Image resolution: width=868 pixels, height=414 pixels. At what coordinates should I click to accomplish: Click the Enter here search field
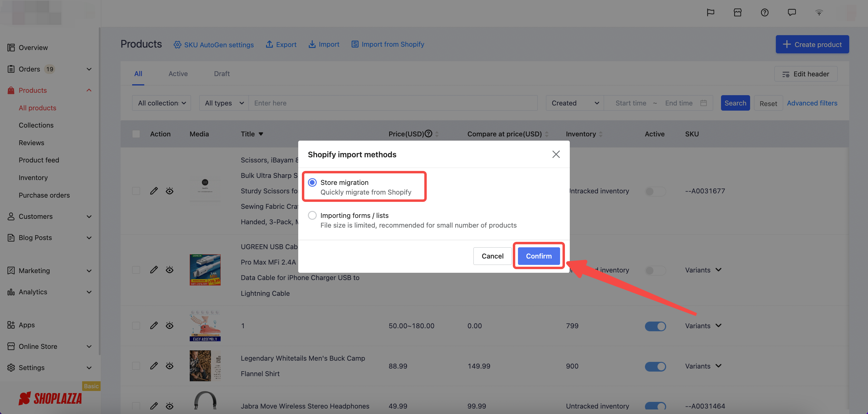[393, 103]
